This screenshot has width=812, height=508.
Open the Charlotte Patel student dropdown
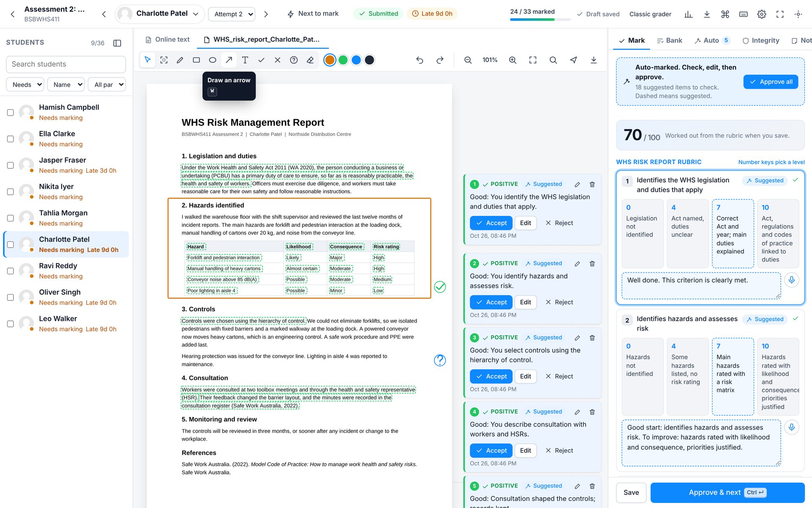pyautogui.click(x=160, y=14)
